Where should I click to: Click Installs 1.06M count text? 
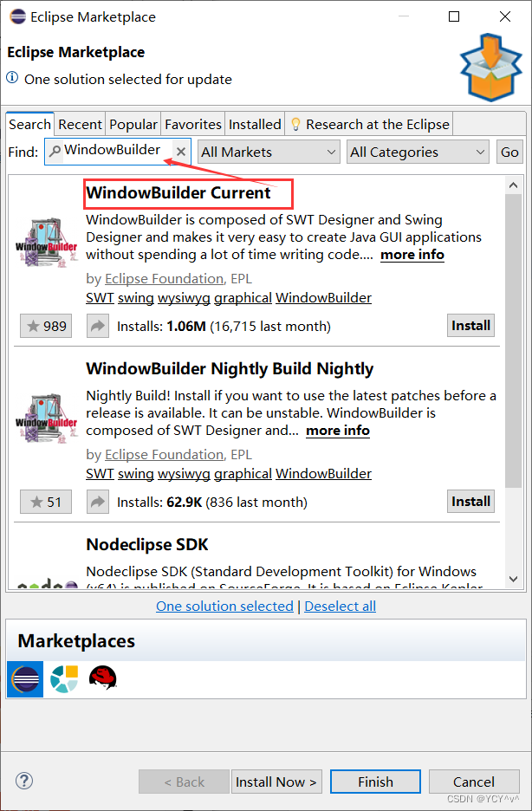pyautogui.click(x=224, y=327)
